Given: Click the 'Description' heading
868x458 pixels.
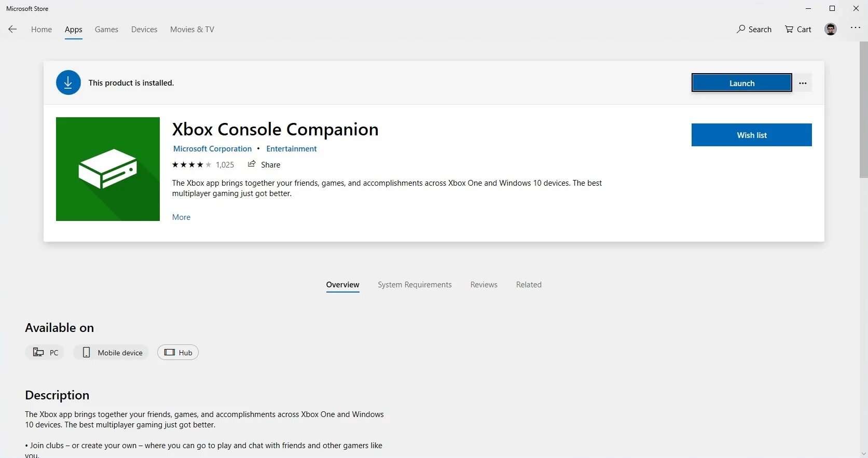Looking at the screenshot, I should pos(57,395).
